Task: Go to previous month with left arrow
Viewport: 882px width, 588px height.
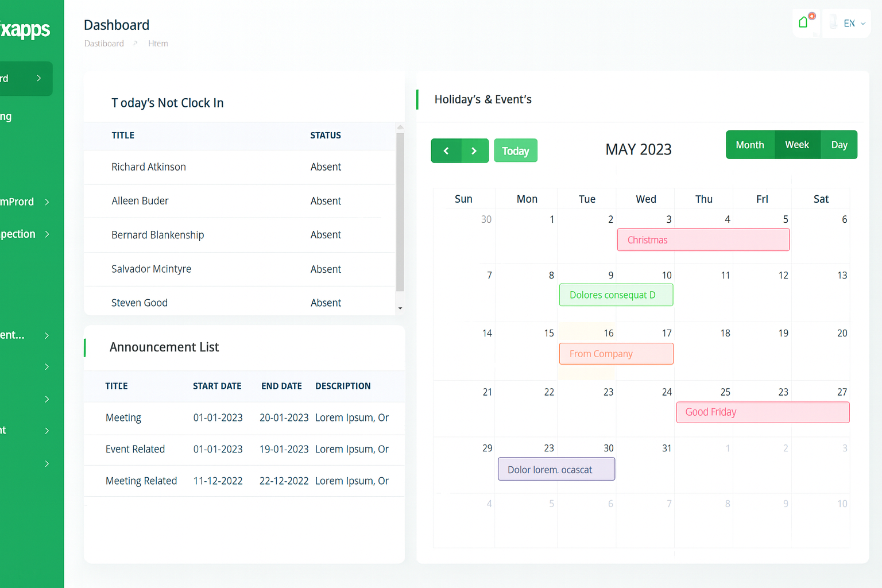Action: [446, 151]
